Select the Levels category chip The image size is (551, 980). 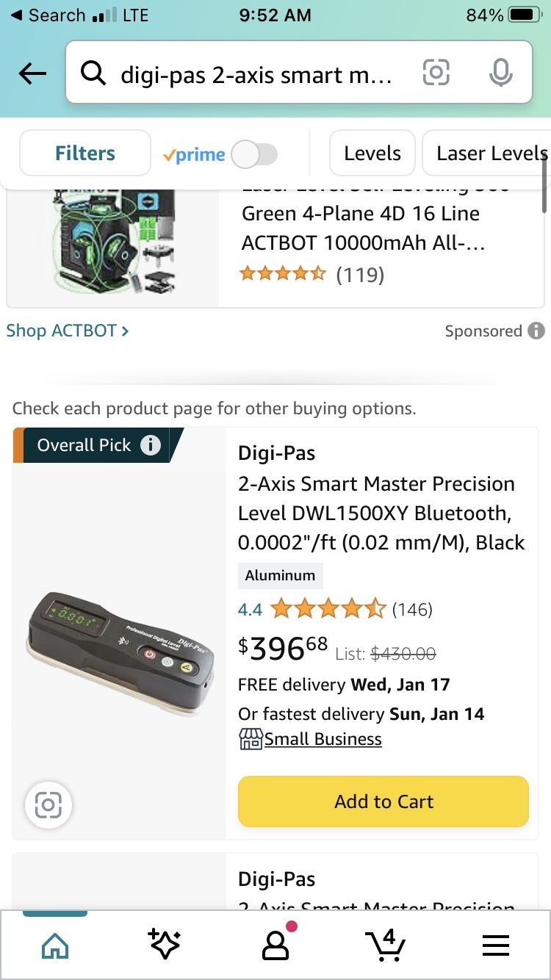[x=372, y=154]
